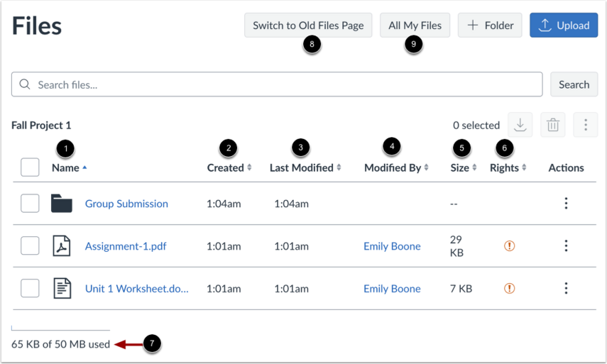Click the Upload button
The height and width of the screenshot is (364, 607).
tap(564, 25)
